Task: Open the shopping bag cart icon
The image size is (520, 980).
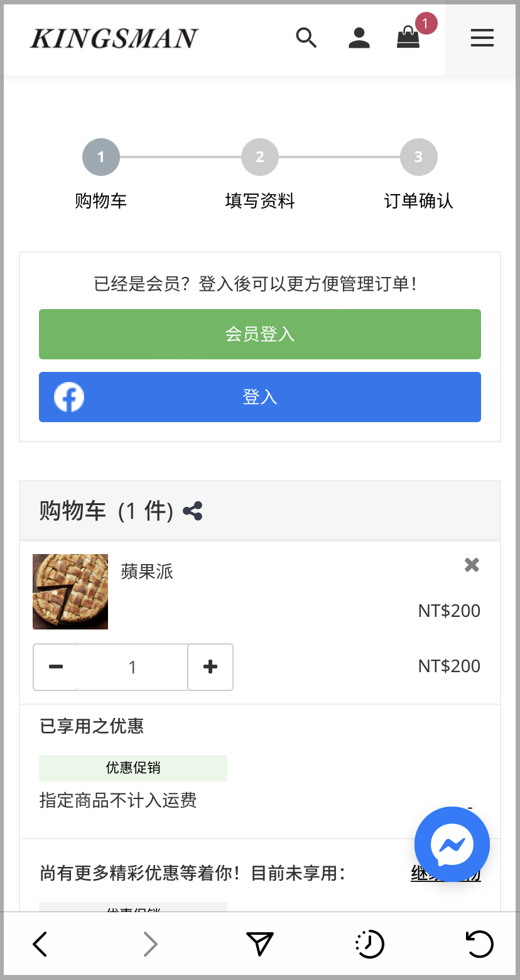Action: pos(408,38)
